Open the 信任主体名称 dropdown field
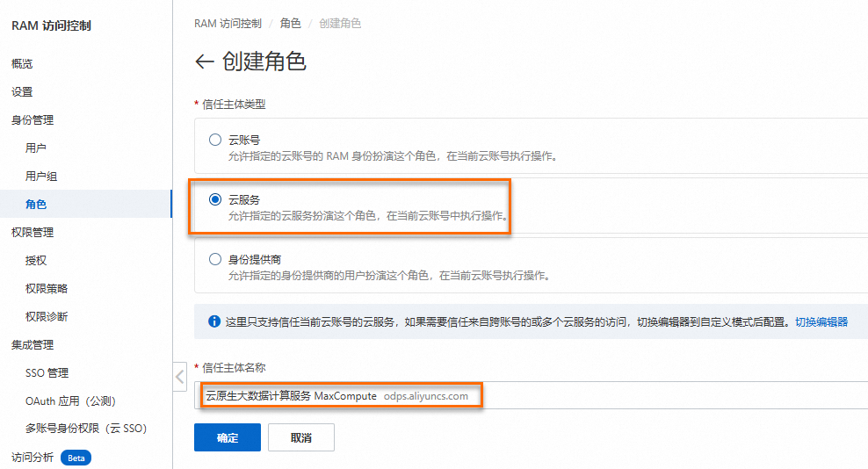 tap(531, 395)
